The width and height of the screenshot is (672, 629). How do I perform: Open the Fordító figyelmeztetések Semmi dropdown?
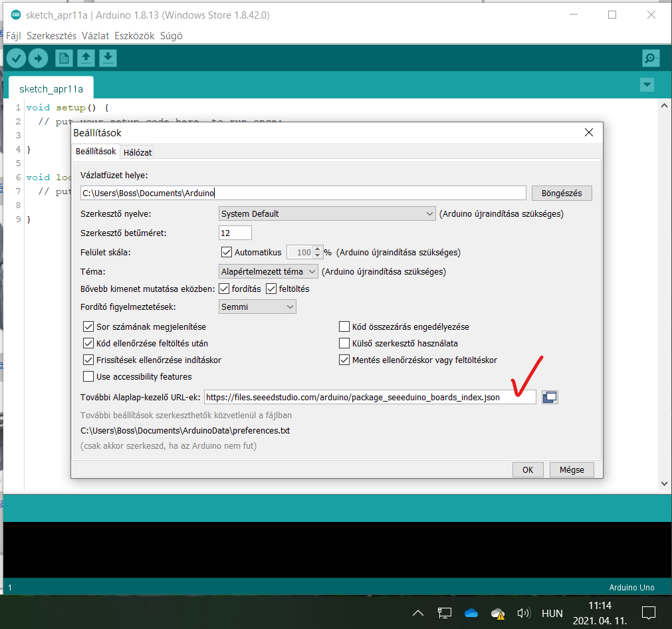pyautogui.click(x=257, y=307)
